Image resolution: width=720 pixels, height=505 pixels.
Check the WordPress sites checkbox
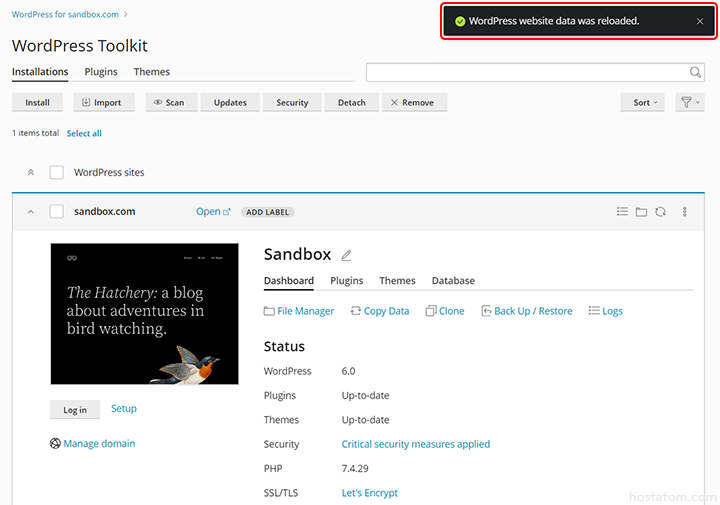click(57, 172)
